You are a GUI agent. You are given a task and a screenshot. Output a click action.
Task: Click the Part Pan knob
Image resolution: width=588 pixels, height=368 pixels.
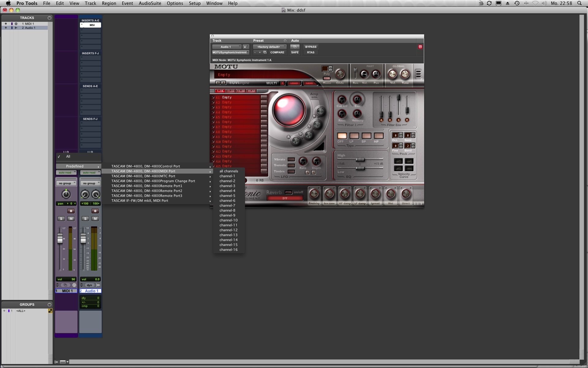click(x=376, y=74)
